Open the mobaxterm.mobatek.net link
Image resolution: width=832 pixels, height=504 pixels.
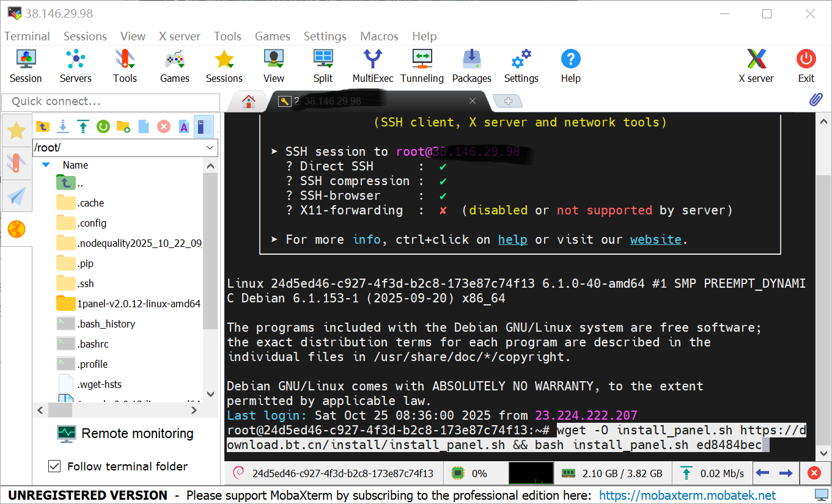click(687, 495)
